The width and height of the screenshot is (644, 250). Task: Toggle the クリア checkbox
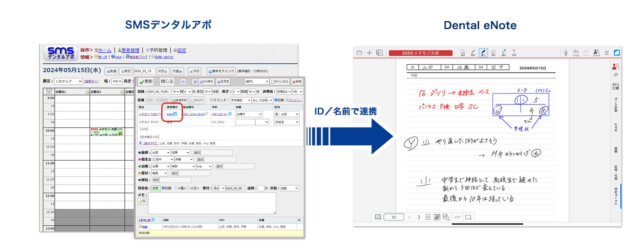[x=192, y=101]
